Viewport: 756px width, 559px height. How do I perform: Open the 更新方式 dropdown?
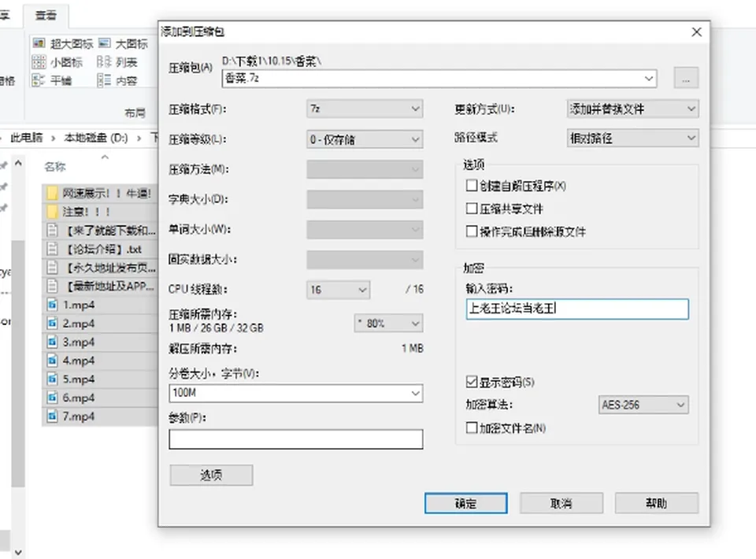(x=632, y=109)
